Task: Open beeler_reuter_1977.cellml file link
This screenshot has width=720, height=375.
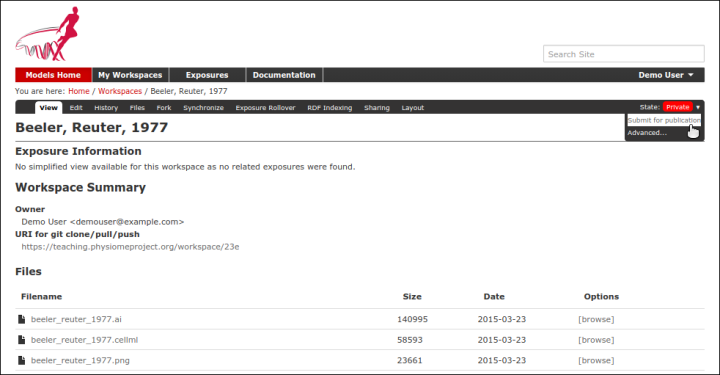Action: 84,340
